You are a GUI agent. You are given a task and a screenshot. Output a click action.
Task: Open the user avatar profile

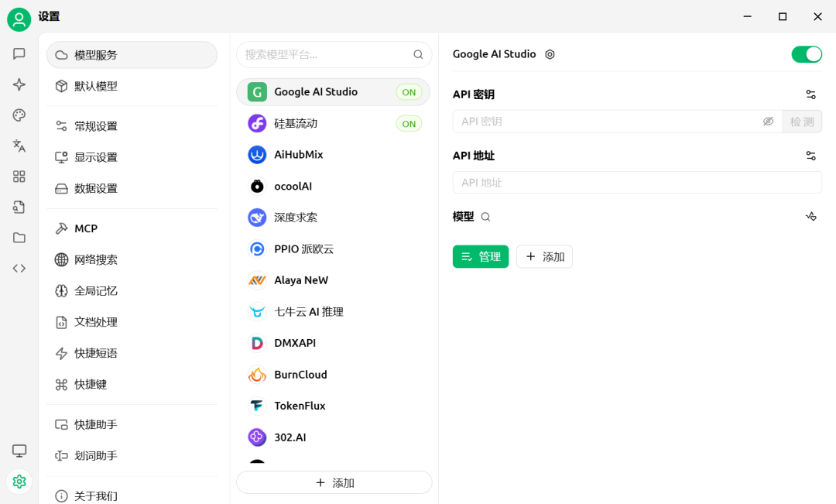pos(19,19)
